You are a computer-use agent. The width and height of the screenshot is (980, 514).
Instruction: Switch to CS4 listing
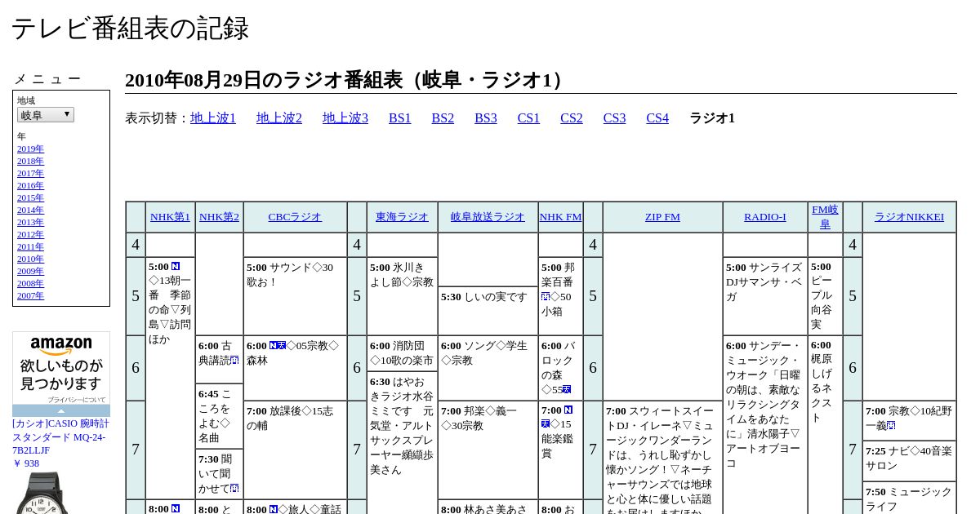[x=657, y=118]
